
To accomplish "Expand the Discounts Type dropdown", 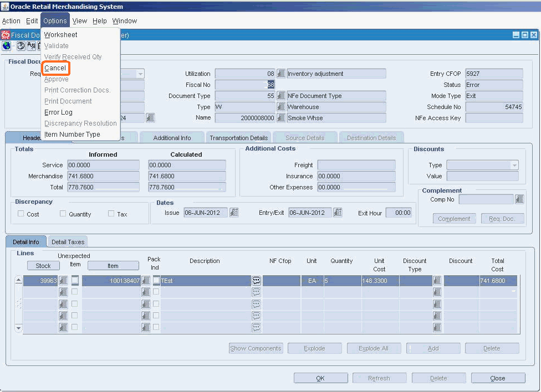I will click(x=514, y=165).
